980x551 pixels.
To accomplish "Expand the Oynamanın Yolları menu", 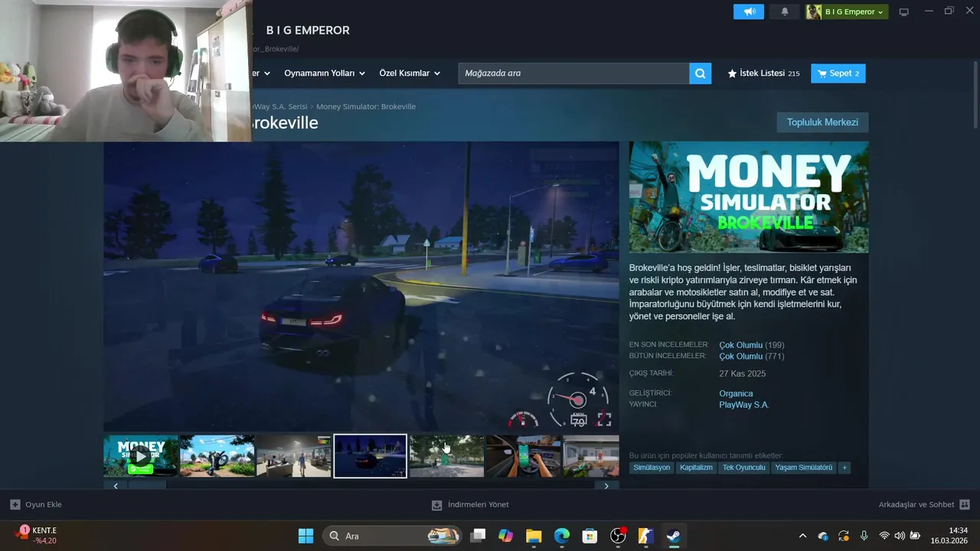I will (325, 73).
